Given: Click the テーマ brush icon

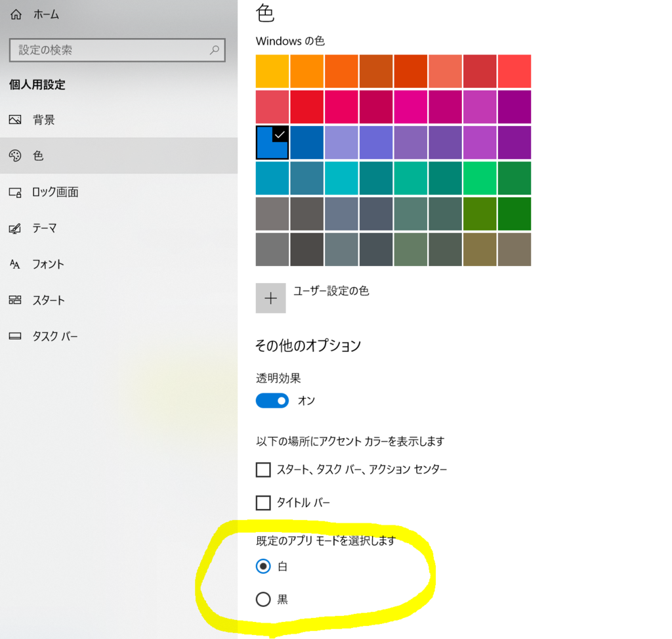Looking at the screenshot, I should click(x=15, y=229).
